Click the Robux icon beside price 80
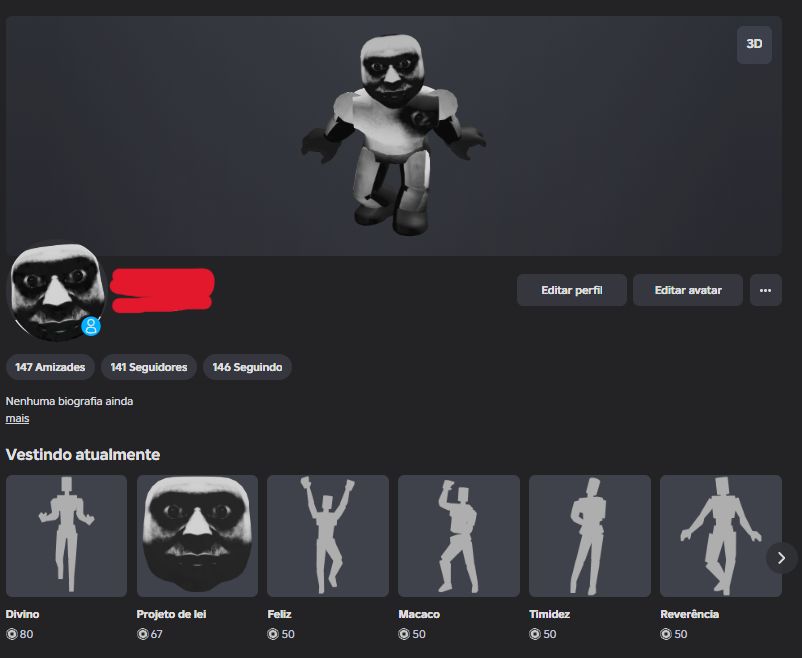 click(12, 634)
